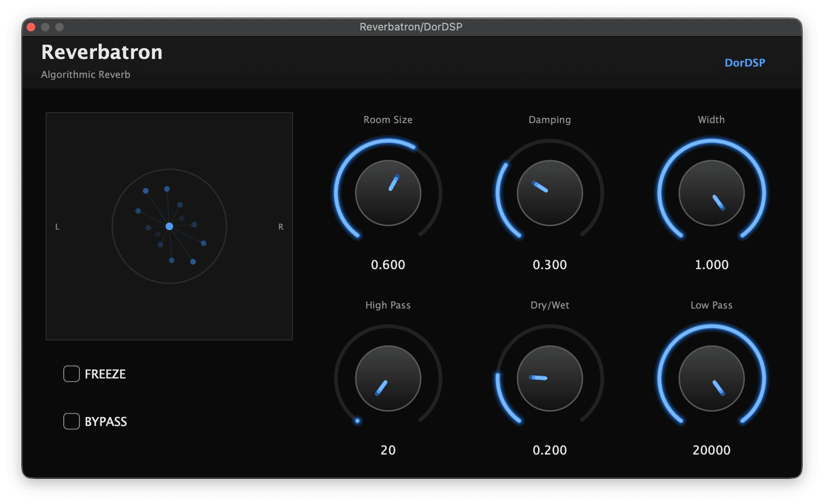The height and width of the screenshot is (504, 824).
Task: Toggle FREEZE off after enabling
Action: [71, 374]
